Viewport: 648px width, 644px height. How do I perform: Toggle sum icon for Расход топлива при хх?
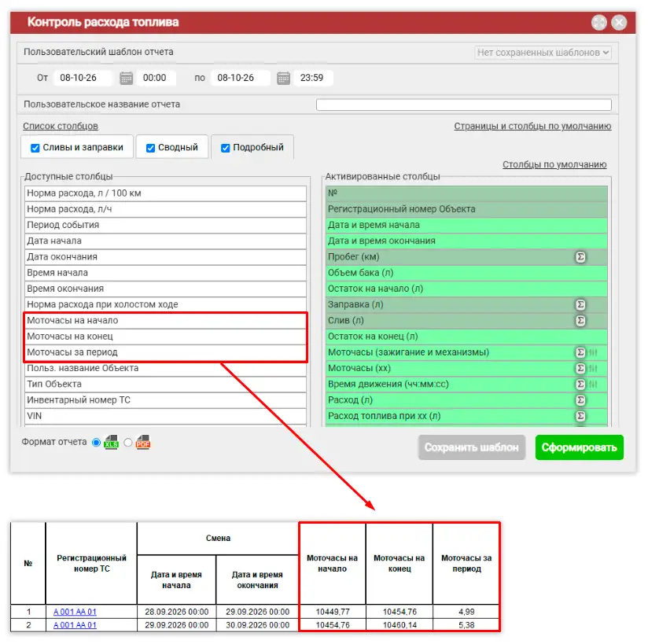pyautogui.click(x=580, y=416)
